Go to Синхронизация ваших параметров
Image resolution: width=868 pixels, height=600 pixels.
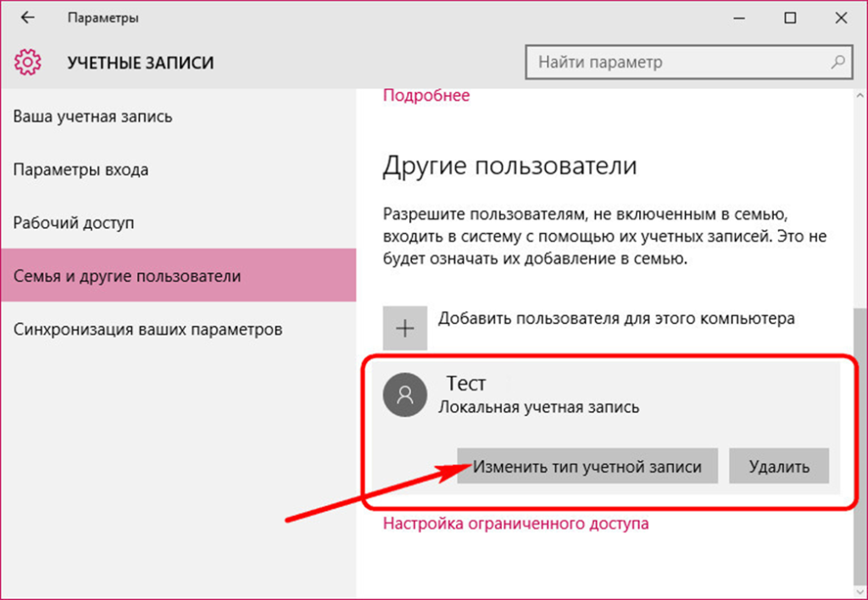coord(148,329)
